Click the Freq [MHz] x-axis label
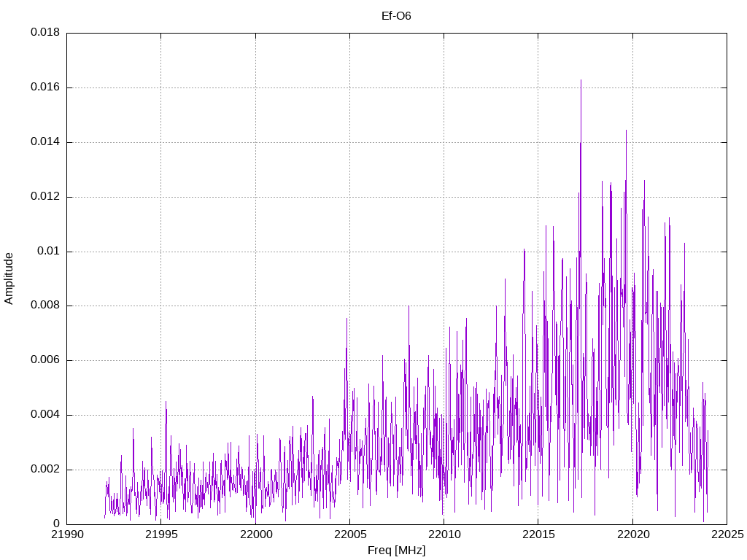This screenshot has width=747, height=560. pos(396,550)
